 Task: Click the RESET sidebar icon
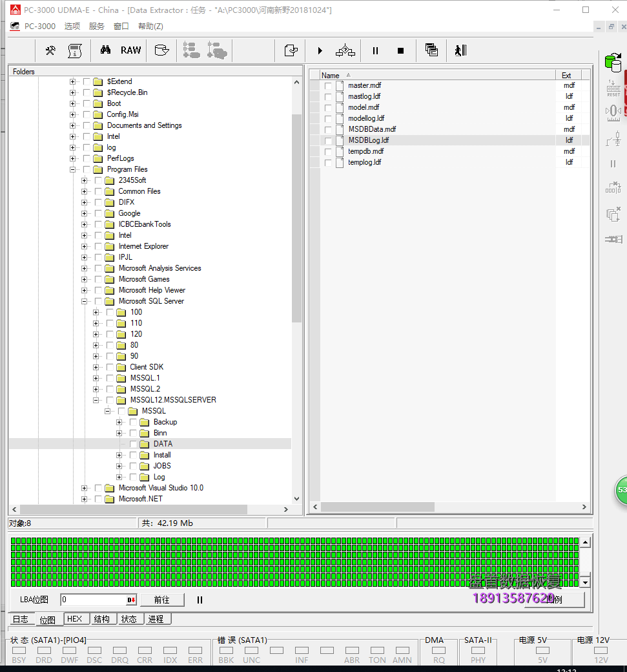point(613,89)
